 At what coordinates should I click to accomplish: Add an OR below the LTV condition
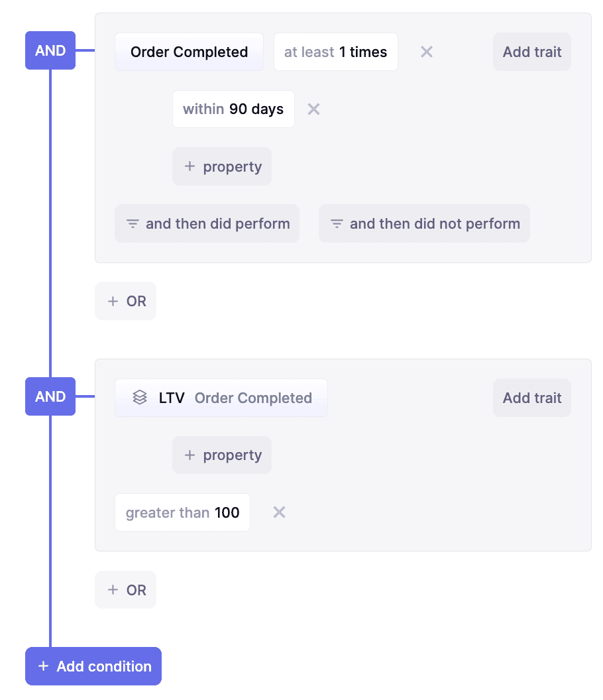[x=126, y=590]
